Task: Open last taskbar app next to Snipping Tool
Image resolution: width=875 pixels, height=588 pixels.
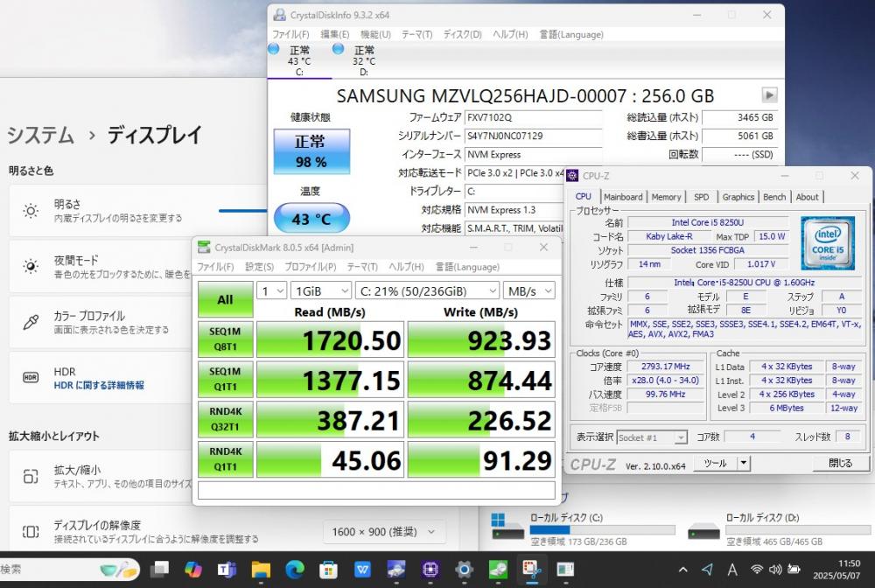Action: [x=565, y=570]
